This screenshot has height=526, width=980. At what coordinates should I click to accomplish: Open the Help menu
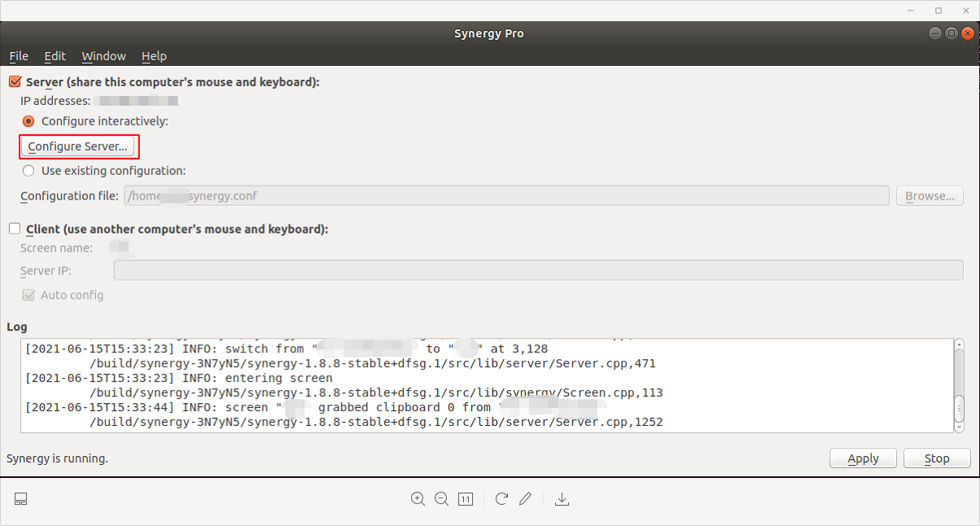[154, 56]
